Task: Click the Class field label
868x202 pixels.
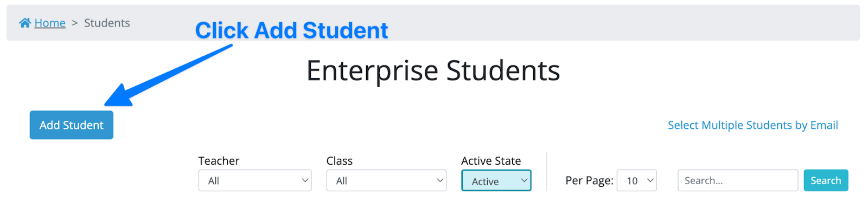Action: coord(340,161)
